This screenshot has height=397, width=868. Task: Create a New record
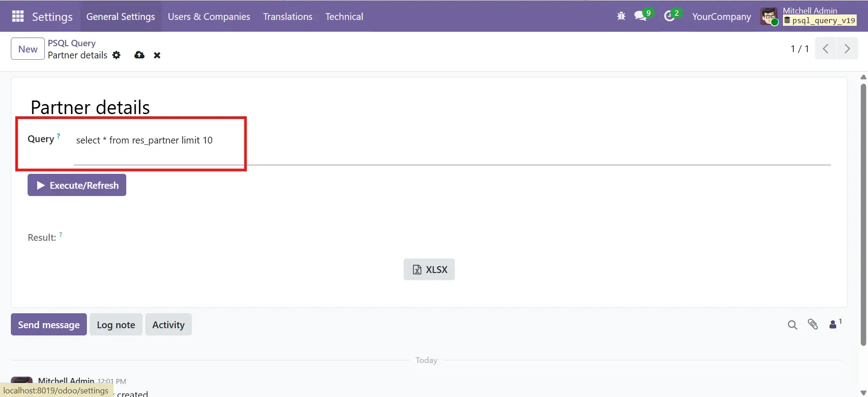tap(28, 49)
